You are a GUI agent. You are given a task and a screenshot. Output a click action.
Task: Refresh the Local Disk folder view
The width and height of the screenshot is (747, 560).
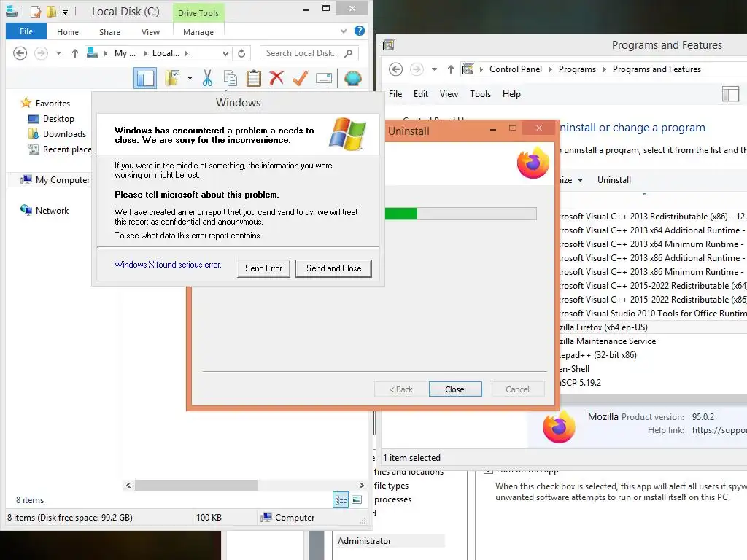pos(241,53)
